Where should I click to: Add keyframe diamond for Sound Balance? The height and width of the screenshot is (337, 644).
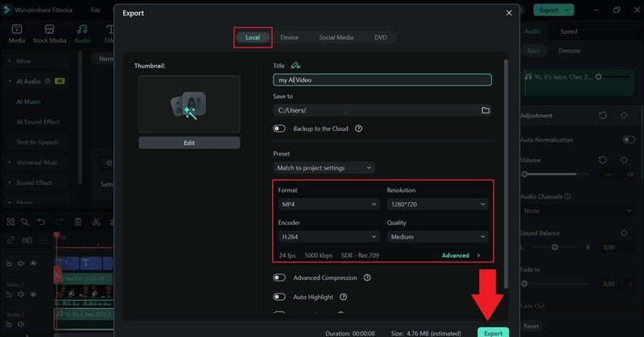pyautogui.click(x=624, y=232)
